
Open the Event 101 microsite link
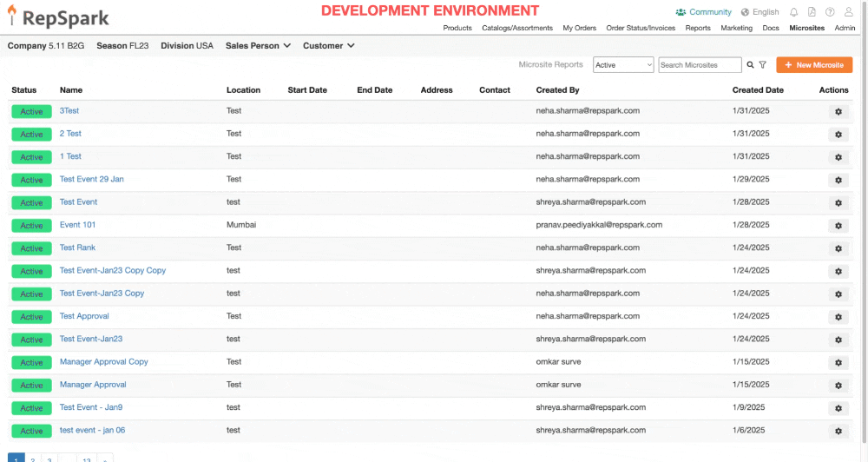click(77, 224)
